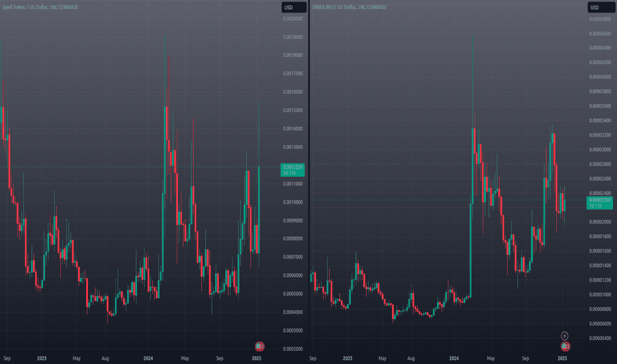Image resolution: width=617 pixels, height=364 pixels.
Task: Click the 0.0005000 price axis label
Action: (x=293, y=294)
